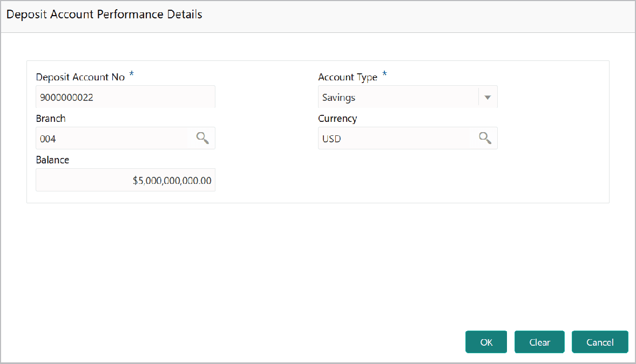Screen dimensions: 636x364
Task: Click the Account Type dropdown arrow icon
Action: click(x=488, y=97)
